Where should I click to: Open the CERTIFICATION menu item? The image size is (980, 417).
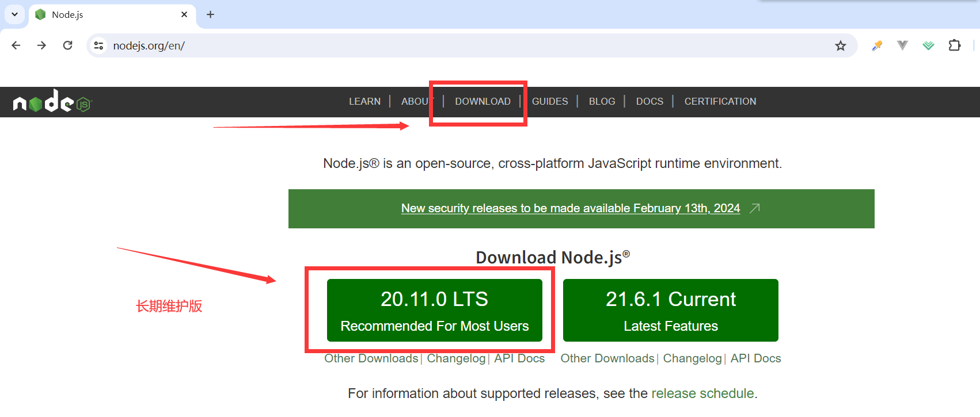click(720, 101)
